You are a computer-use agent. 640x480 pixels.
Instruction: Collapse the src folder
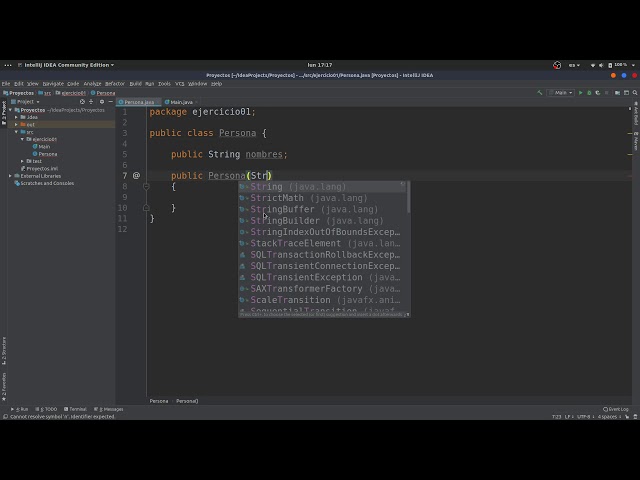click(x=17, y=132)
